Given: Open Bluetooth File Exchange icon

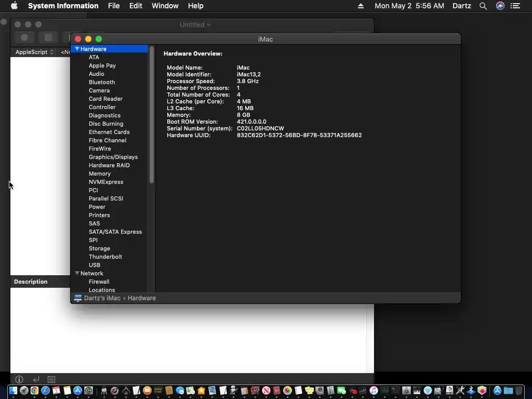Looking at the screenshot, I should (x=471, y=391).
